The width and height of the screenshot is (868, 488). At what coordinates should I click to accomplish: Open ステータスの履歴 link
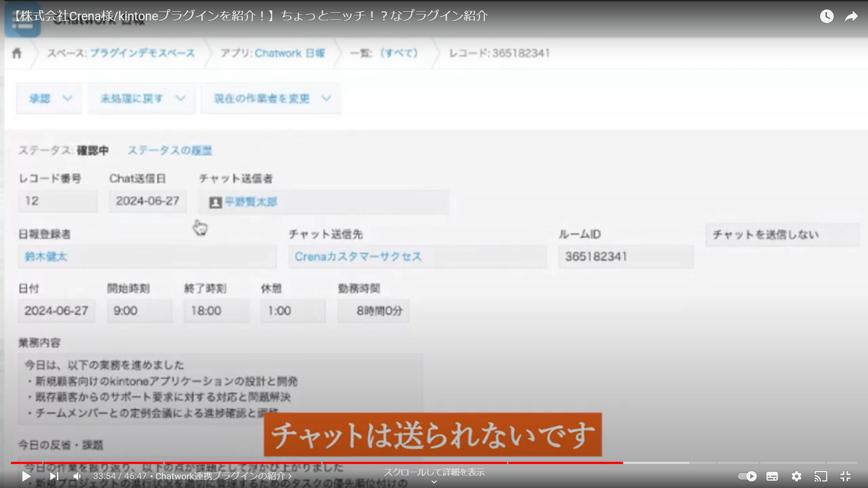click(x=170, y=150)
